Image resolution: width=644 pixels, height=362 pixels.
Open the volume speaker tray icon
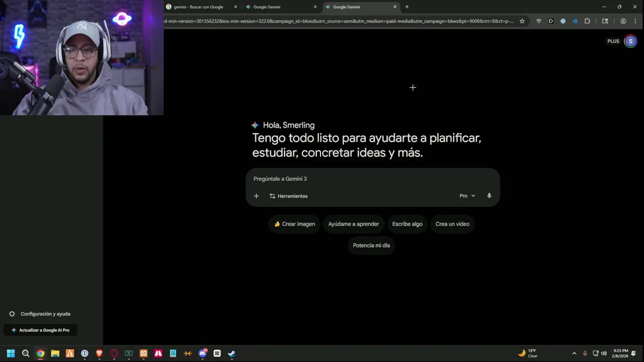[604, 353]
